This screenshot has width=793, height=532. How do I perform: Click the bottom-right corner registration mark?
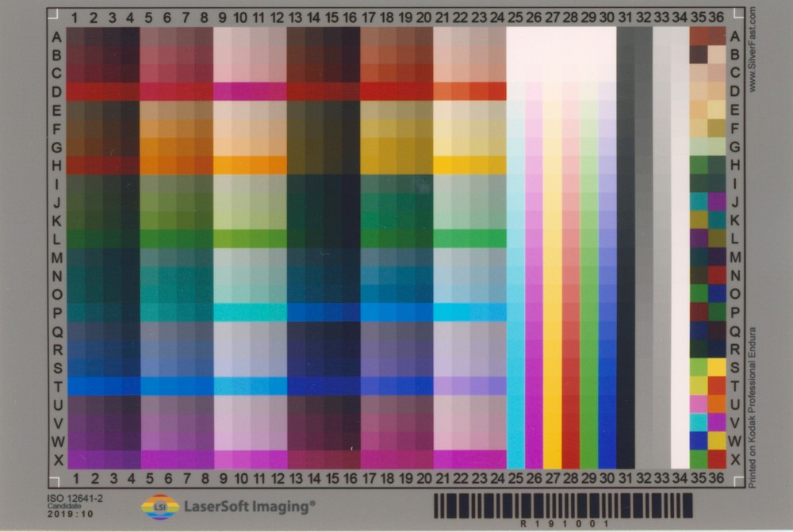tap(739, 480)
